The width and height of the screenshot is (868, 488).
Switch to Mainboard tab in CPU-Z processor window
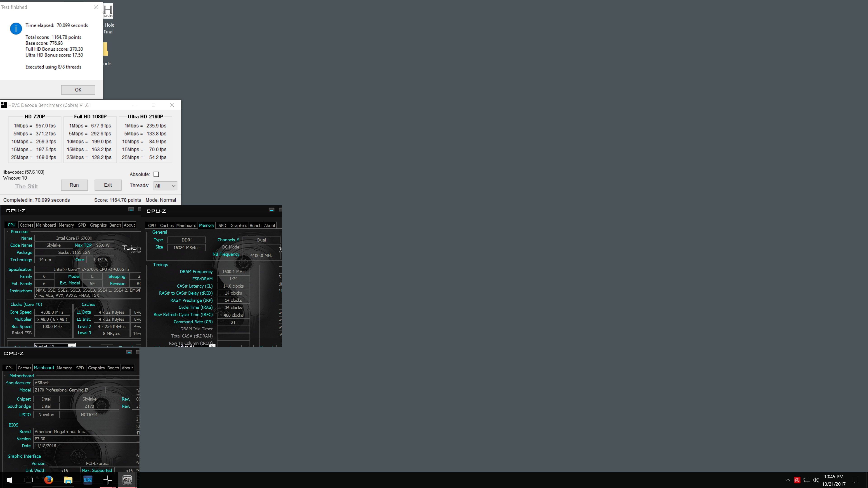click(x=46, y=225)
